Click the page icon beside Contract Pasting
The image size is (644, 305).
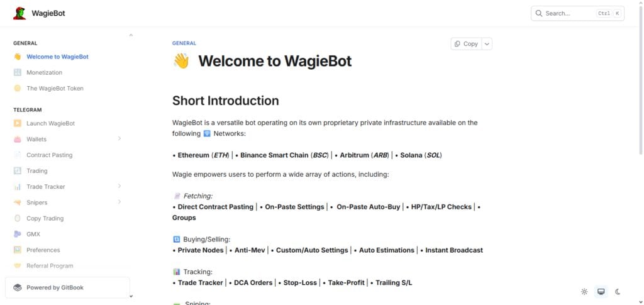click(17, 155)
